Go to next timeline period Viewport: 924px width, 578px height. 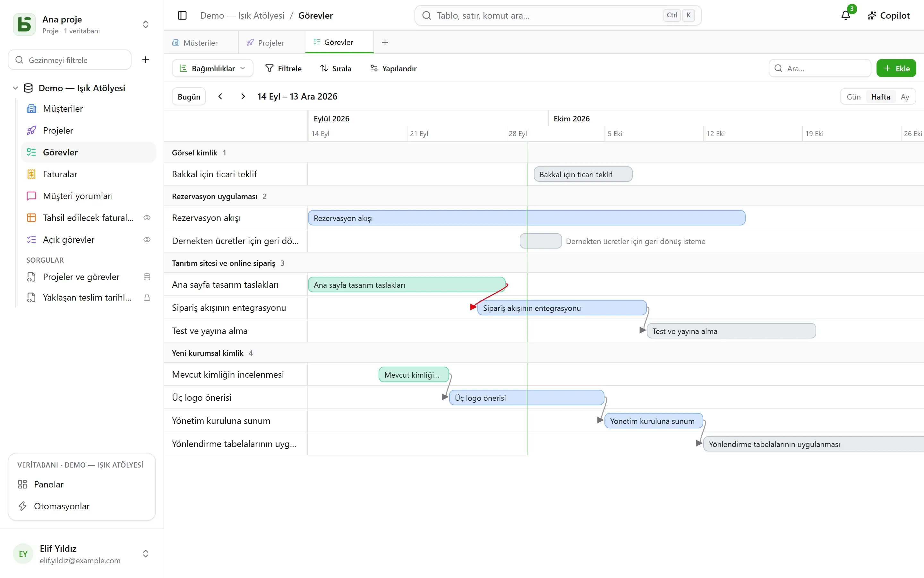pyautogui.click(x=243, y=96)
